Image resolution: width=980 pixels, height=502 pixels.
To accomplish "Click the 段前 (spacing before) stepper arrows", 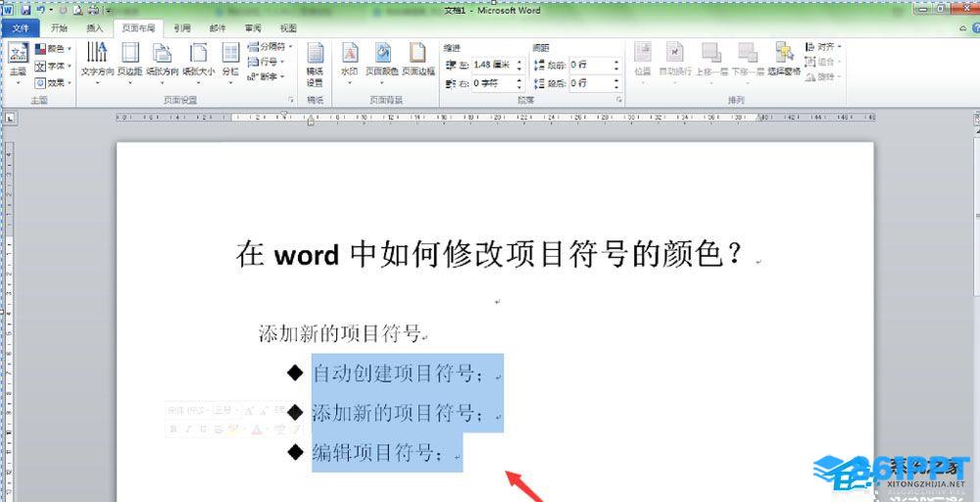I will (616, 65).
